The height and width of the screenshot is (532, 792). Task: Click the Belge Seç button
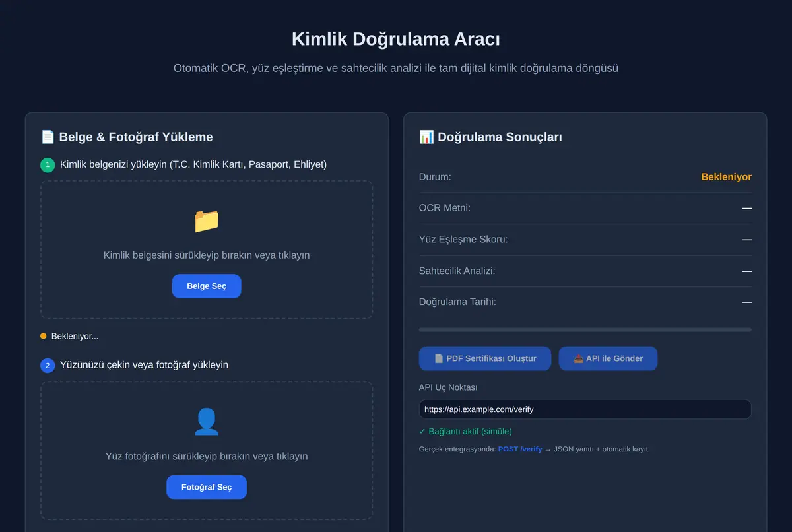207,286
